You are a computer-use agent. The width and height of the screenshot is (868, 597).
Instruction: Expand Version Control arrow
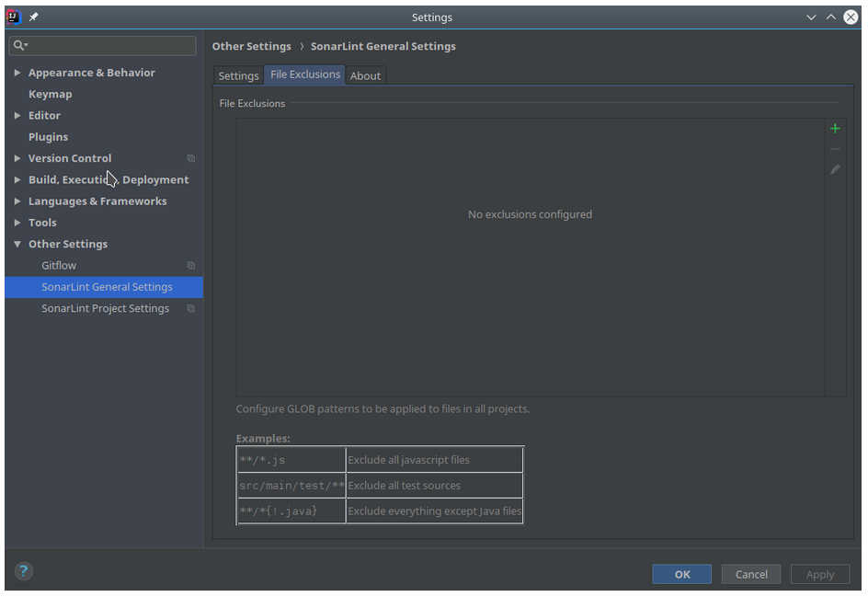[17, 158]
